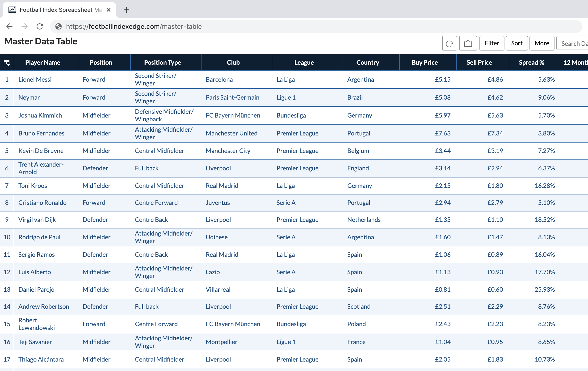This screenshot has height=371, width=588.
Task: Open a new browser tab with plus icon
Action: [126, 10]
